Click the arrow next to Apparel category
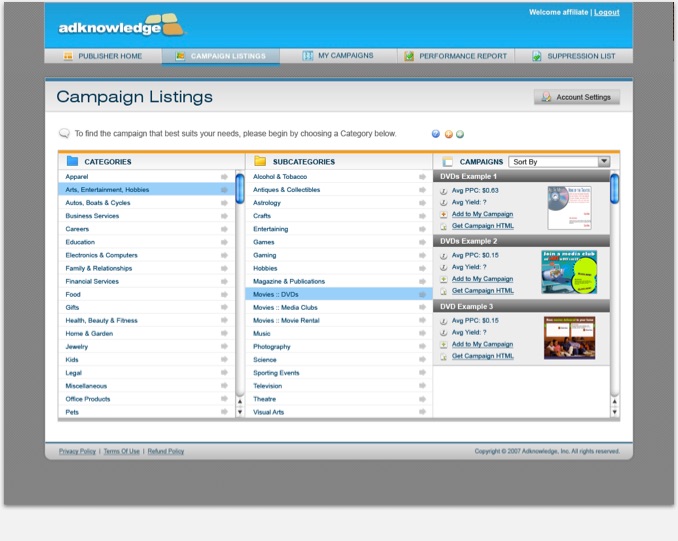 [x=224, y=176]
